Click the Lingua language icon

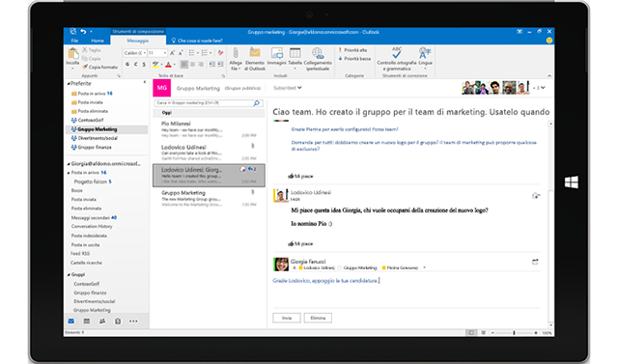[425, 53]
